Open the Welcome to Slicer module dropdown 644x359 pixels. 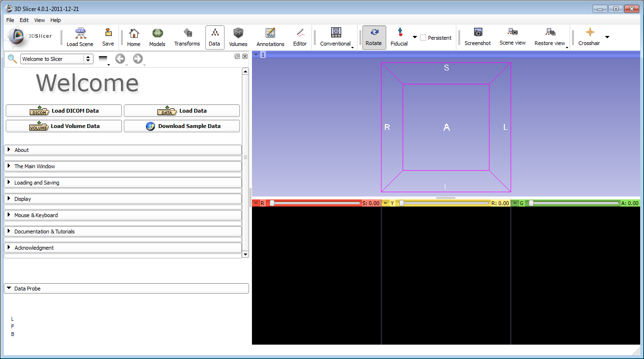pyautogui.click(x=57, y=59)
